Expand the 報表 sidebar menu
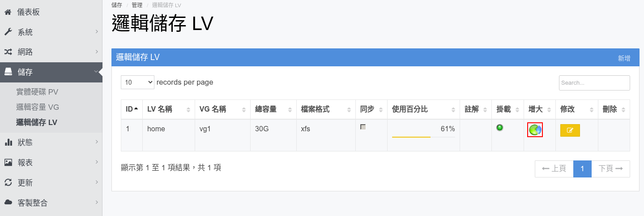The width and height of the screenshot is (644, 216). point(51,162)
